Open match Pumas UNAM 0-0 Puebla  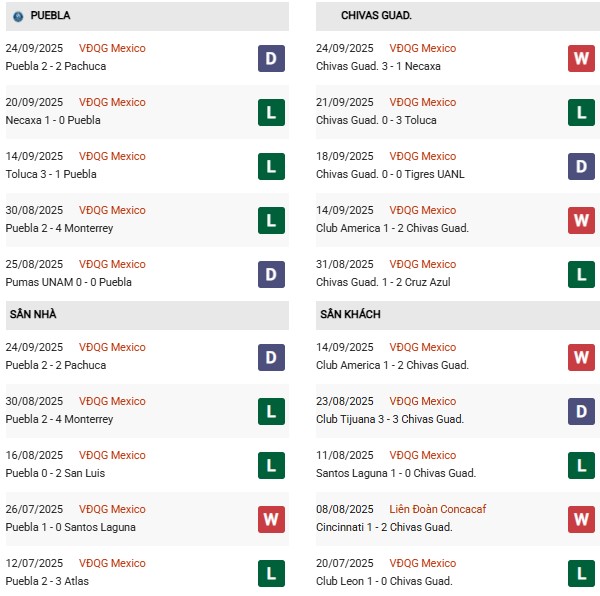pos(68,282)
